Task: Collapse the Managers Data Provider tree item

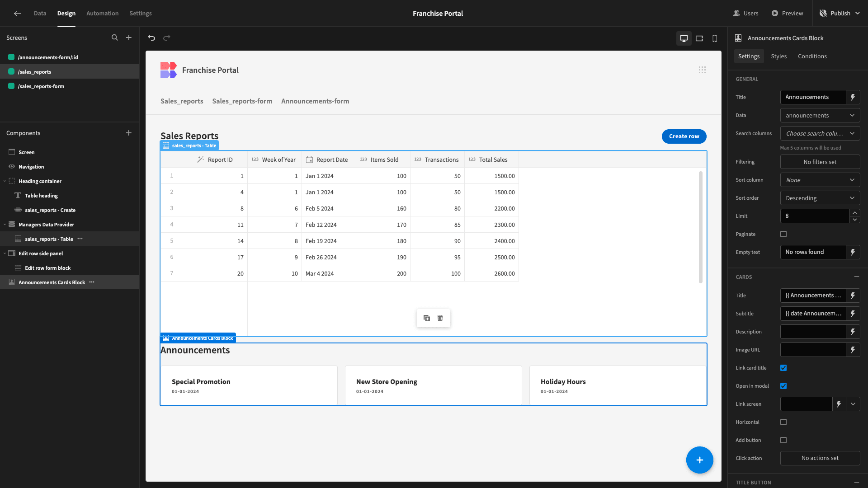Action: [5, 225]
